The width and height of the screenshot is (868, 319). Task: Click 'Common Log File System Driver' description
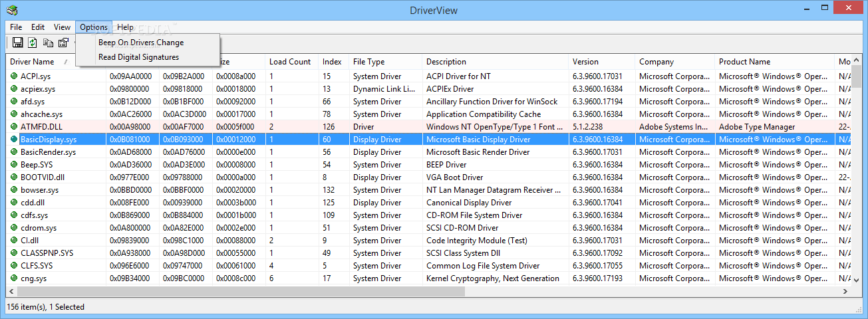(483, 266)
